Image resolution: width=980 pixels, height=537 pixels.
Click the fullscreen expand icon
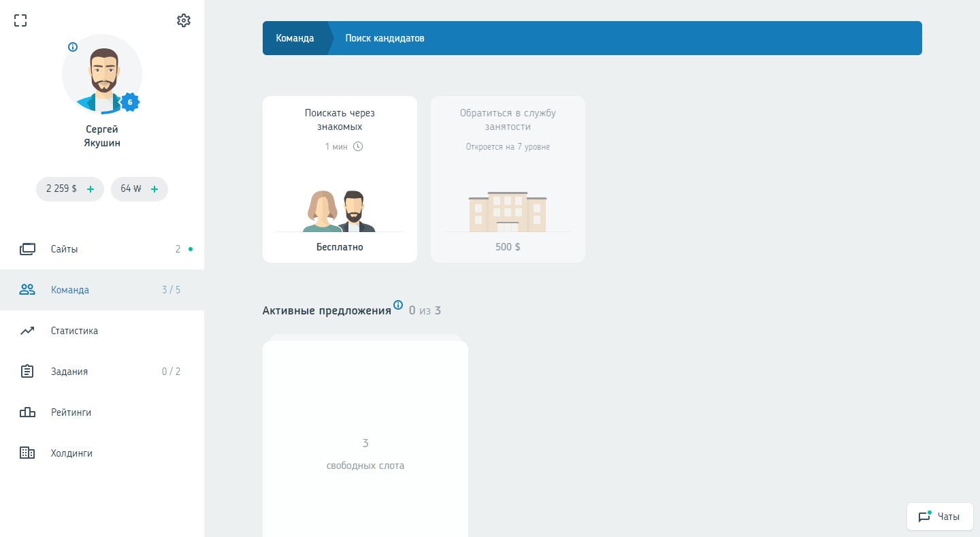[x=20, y=20]
